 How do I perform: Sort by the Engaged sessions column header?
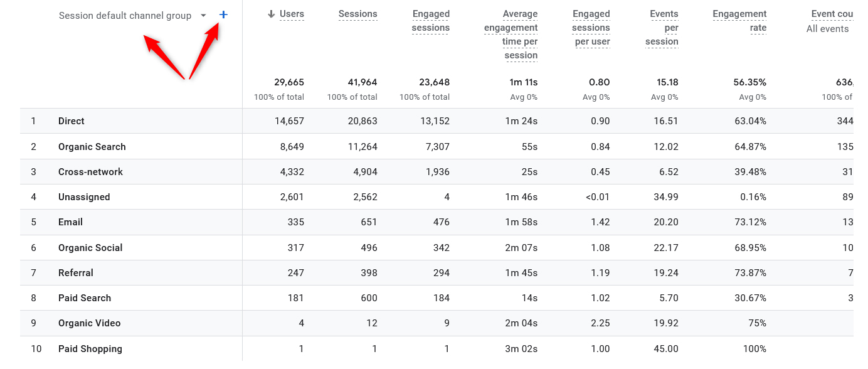click(431, 21)
